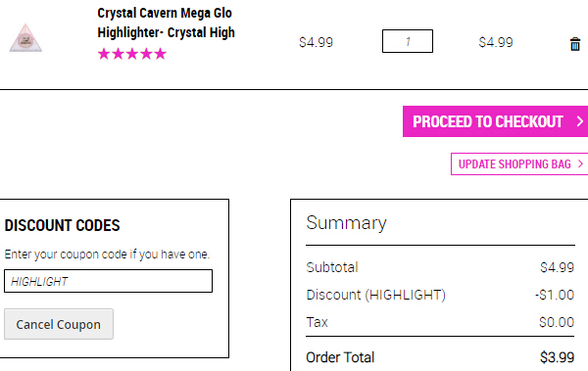
Task: Select the Summary heading
Action: pos(346,223)
